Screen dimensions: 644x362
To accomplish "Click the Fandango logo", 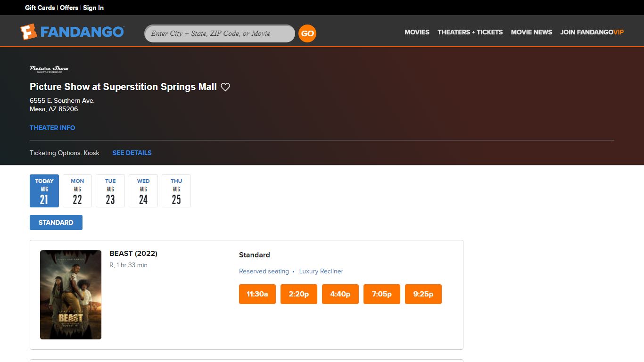I will click(72, 32).
